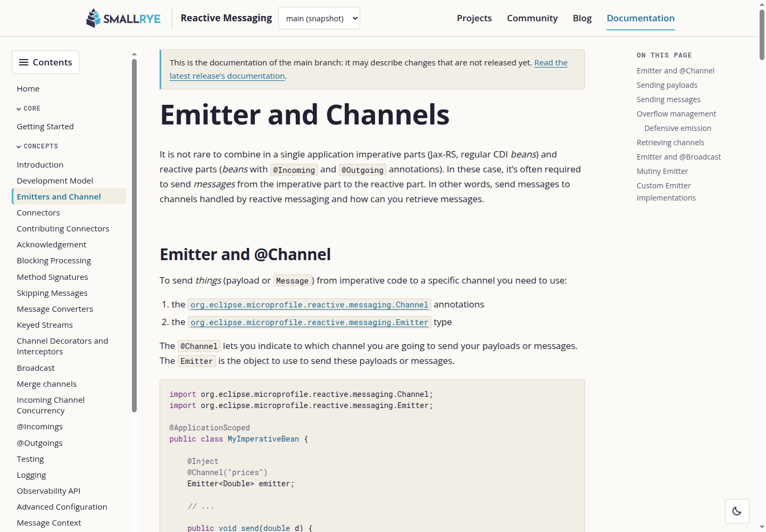Click the main page vertical scrollbar

click(x=762, y=35)
